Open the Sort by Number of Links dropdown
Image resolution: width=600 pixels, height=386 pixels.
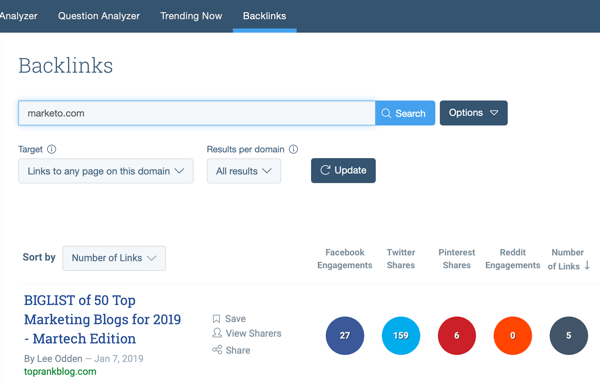click(114, 258)
